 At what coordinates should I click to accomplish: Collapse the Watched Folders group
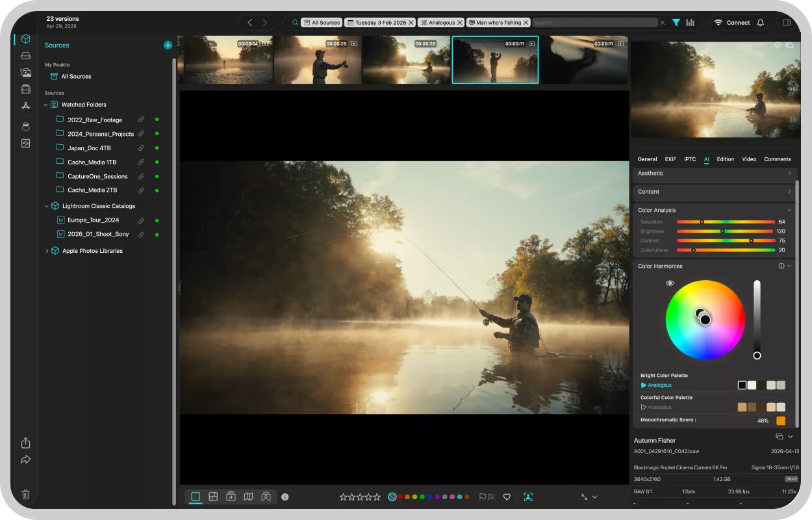47,105
